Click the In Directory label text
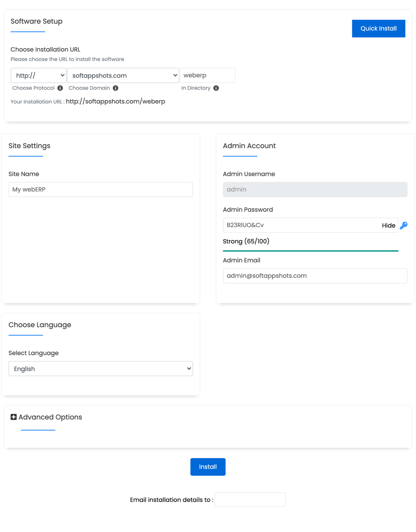The width and height of the screenshot is (416, 532). (196, 88)
